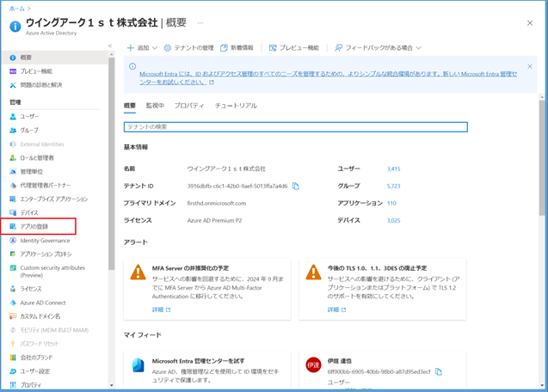This screenshot has height=392, width=548.
Task: Open 新着情報 from the toolbar
Action: pos(237,48)
